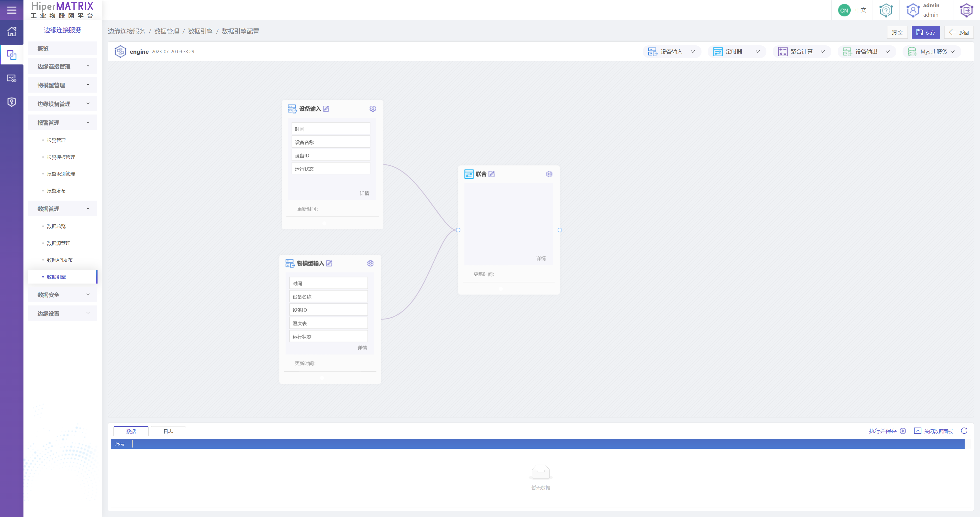This screenshot has width=980, height=517.
Task: Click the left connection port of 联合 node
Action: click(x=458, y=230)
